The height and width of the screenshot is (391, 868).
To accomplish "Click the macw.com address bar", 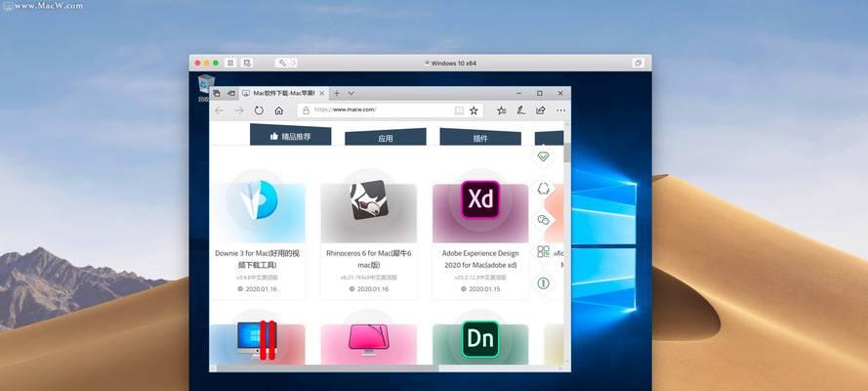I will pyautogui.click(x=390, y=110).
